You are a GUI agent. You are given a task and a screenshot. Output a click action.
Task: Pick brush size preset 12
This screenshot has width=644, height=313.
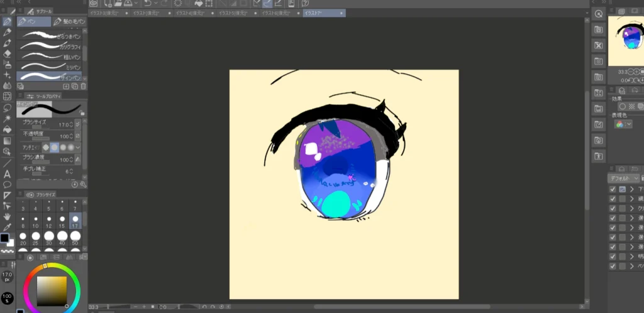pyautogui.click(x=49, y=221)
